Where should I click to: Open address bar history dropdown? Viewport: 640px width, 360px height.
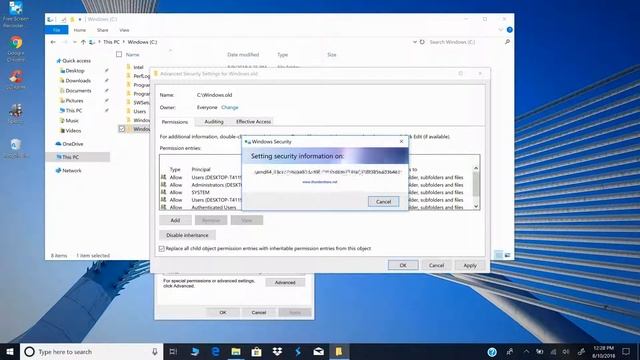(x=415, y=42)
